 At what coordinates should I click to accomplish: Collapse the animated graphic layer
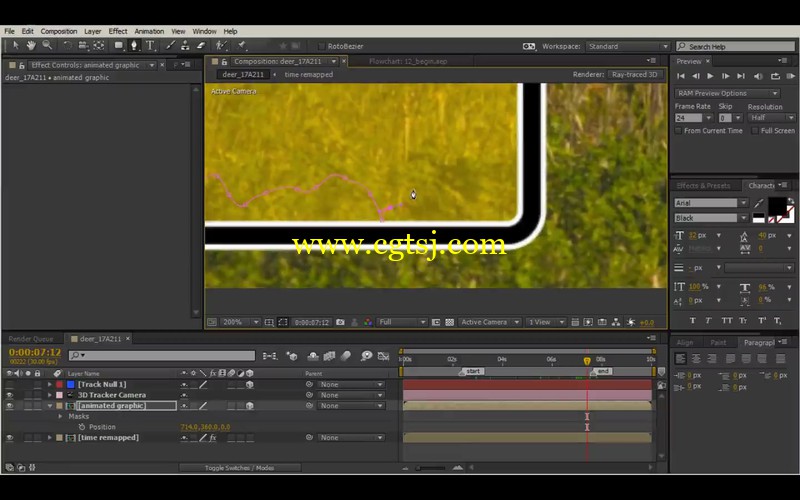(x=49, y=406)
